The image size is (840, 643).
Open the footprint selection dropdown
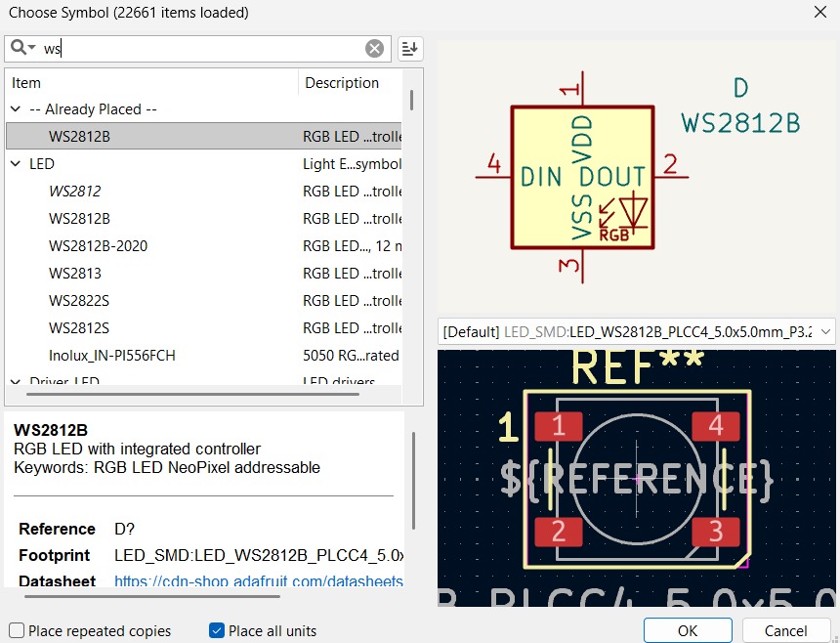825,331
